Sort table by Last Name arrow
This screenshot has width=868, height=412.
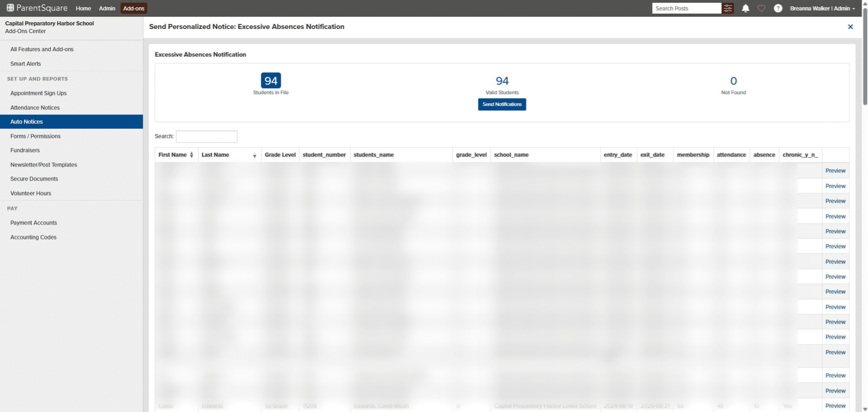pos(255,155)
